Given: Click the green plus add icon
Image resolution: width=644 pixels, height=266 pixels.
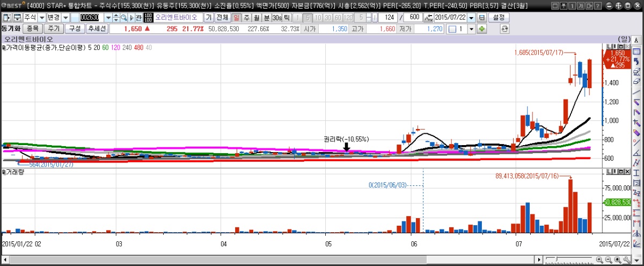Looking at the screenshot, I should pyautogui.click(x=482, y=28).
